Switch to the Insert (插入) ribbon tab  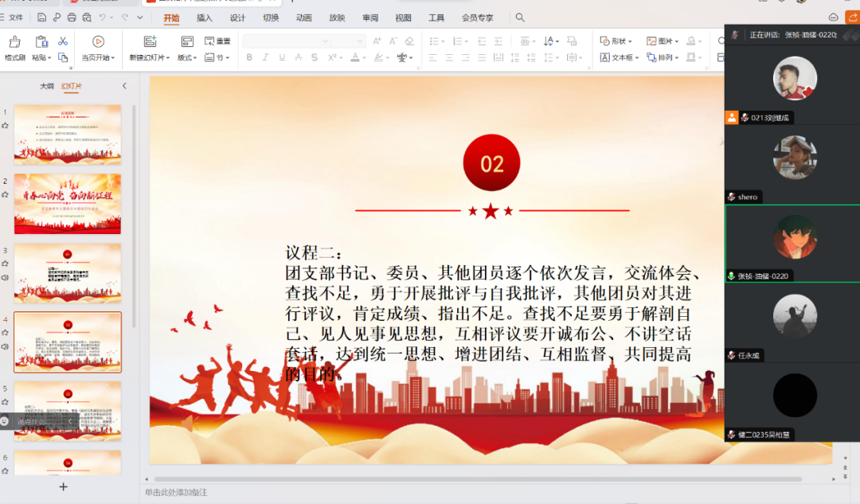[205, 18]
